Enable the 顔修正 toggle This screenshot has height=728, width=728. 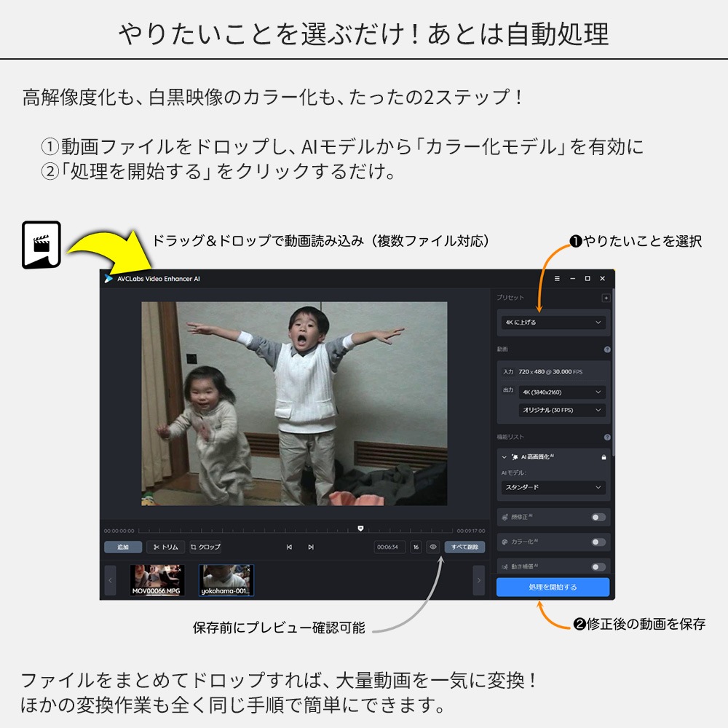pos(598,518)
